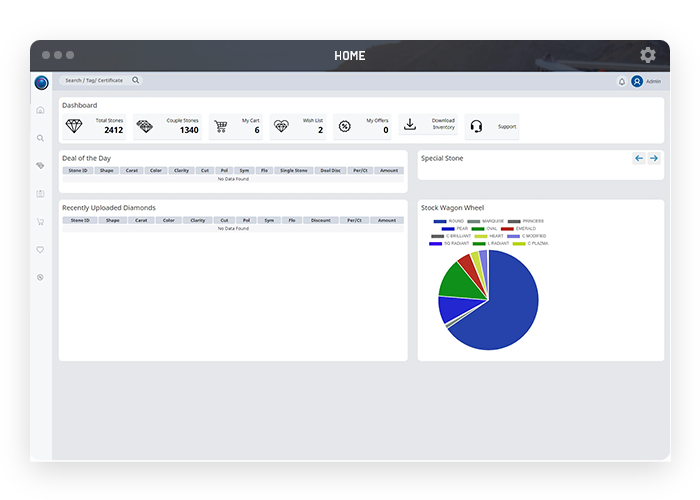Open Download Inventory label
This screenshot has height=500, width=700.
pyautogui.click(x=443, y=124)
